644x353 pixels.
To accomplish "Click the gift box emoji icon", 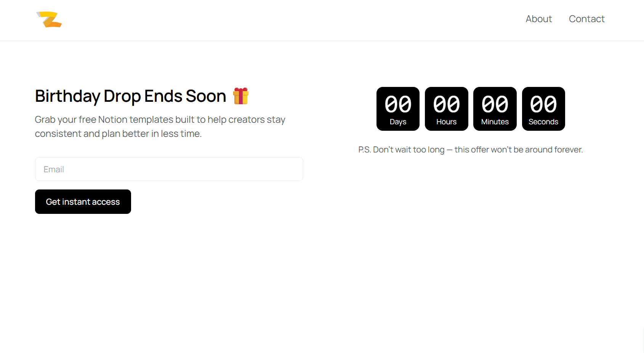I will [x=241, y=96].
